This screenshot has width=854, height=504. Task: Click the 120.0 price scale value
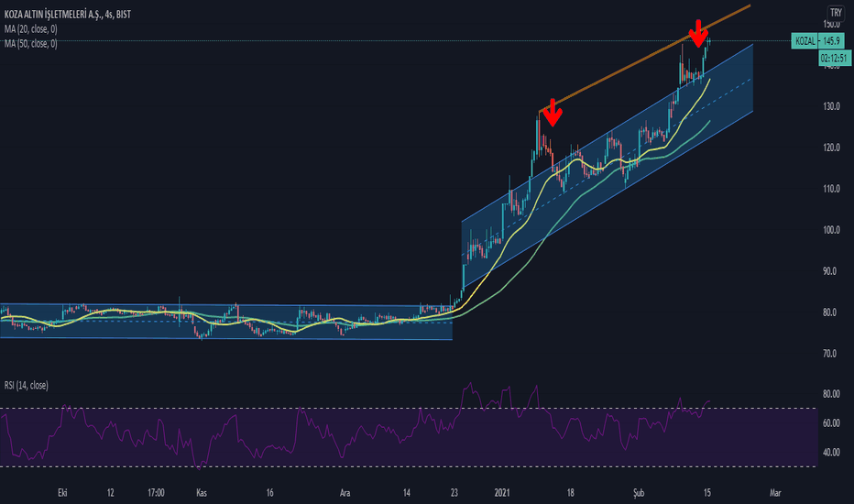[x=831, y=148]
